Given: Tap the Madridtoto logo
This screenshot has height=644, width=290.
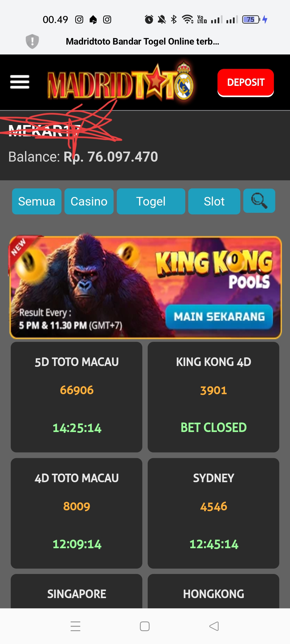Looking at the screenshot, I should (x=120, y=82).
